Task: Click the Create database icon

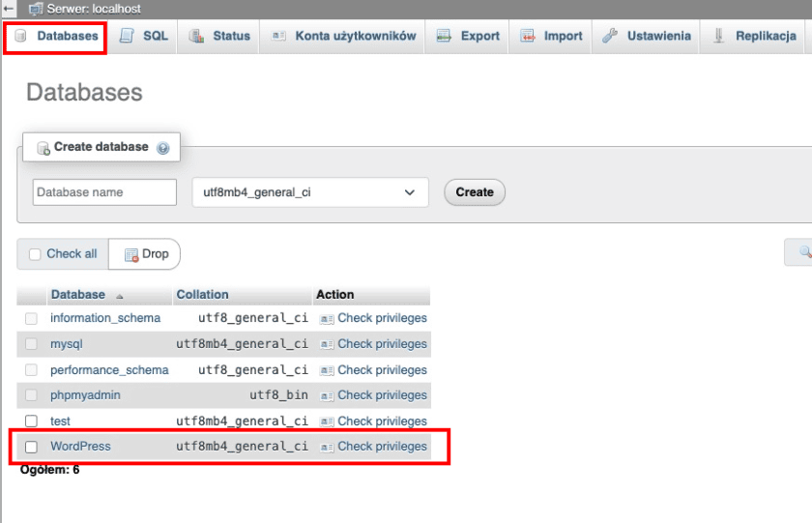Action: (x=43, y=148)
